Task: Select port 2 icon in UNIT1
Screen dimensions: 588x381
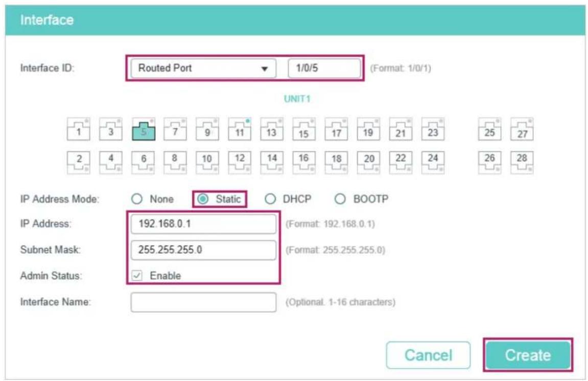Action: click(x=78, y=163)
